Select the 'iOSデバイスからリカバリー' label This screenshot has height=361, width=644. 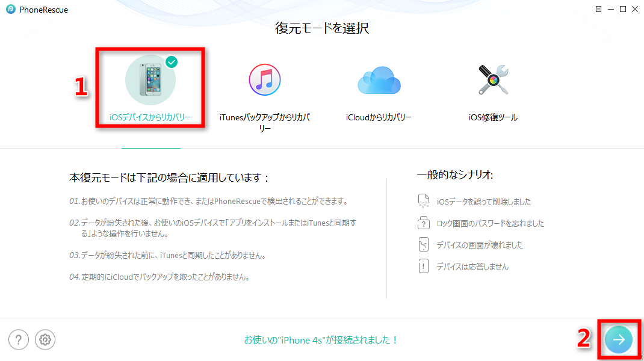point(150,117)
